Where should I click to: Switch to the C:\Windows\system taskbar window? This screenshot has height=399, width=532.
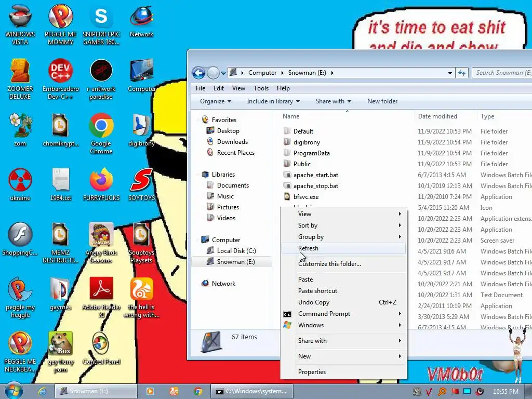click(x=251, y=391)
